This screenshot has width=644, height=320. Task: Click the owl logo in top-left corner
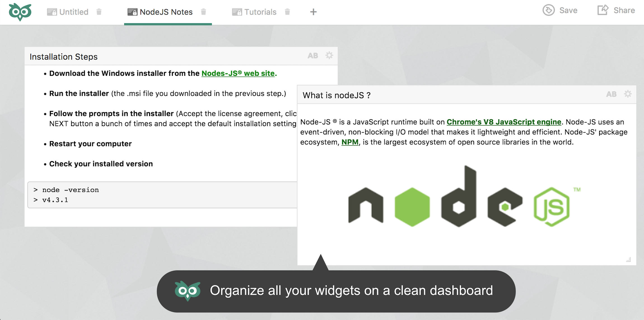[x=20, y=12]
